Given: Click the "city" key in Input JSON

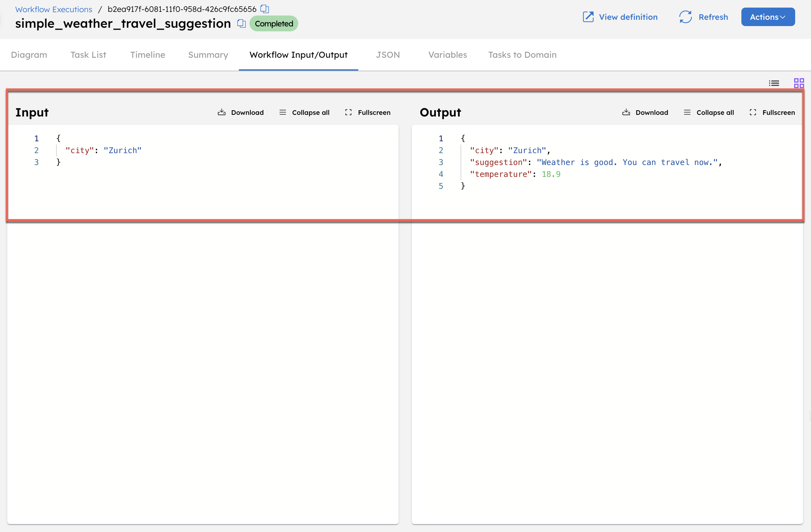Looking at the screenshot, I should (x=80, y=150).
